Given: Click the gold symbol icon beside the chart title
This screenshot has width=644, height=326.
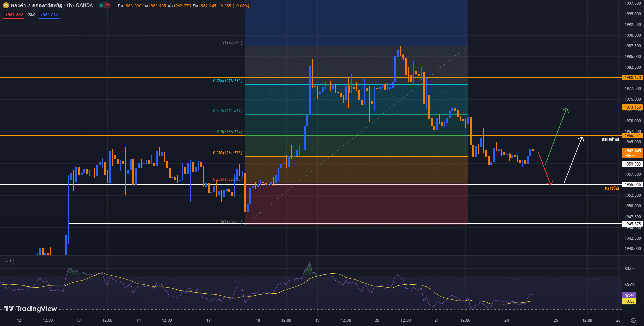Looking at the screenshot, I should pos(6,5).
